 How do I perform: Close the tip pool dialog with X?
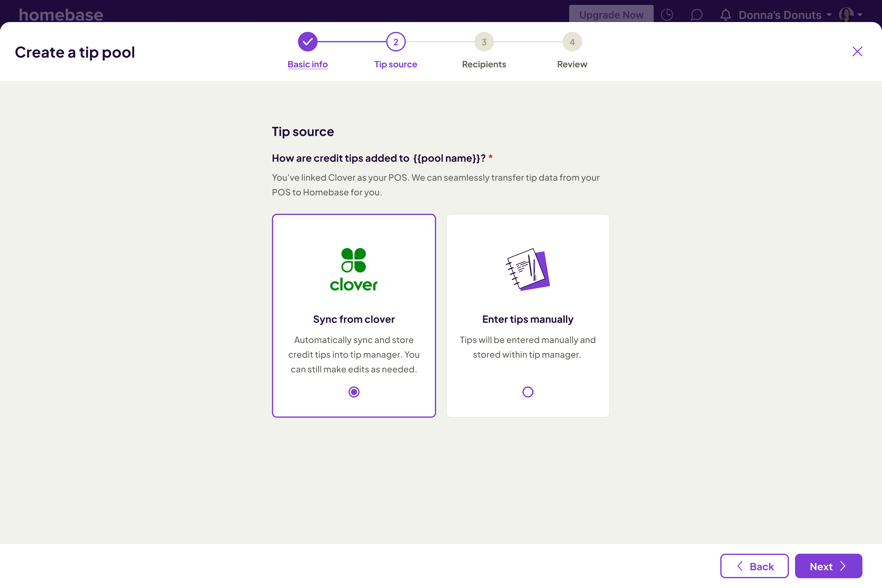pos(857,51)
